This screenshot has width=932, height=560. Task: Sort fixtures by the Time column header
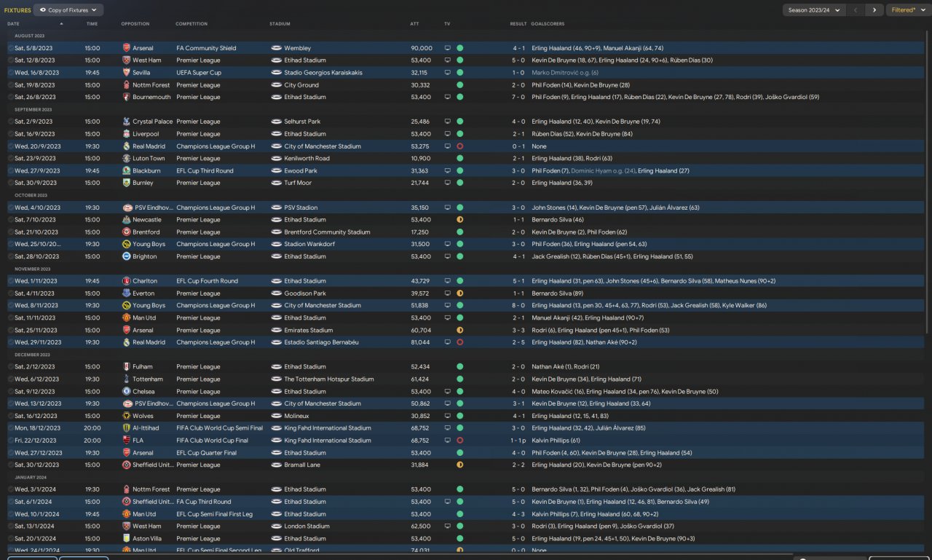pos(92,24)
